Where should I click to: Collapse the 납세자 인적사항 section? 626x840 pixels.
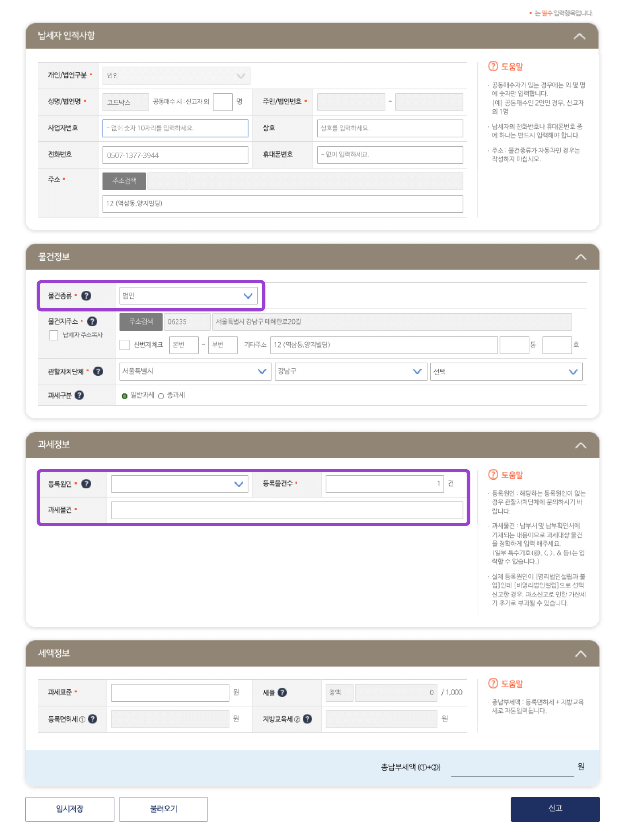(579, 36)
